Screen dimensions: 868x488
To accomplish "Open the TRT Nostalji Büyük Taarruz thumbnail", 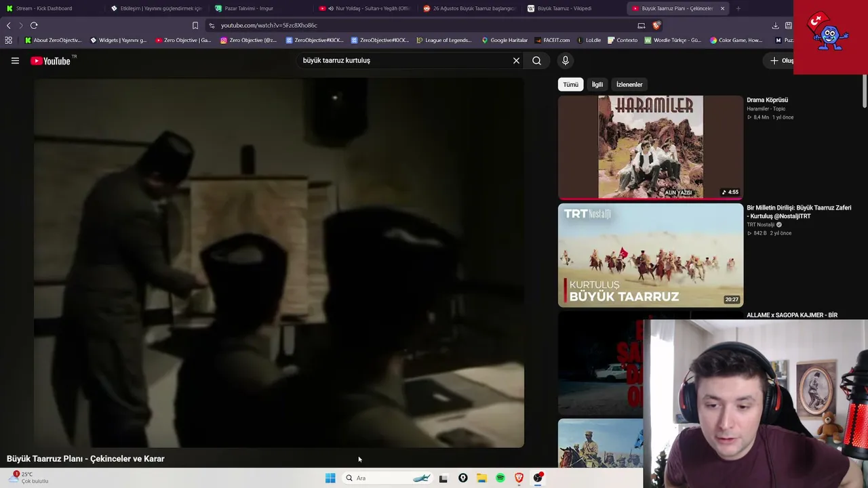I will pyautogui.click(x=650, y=255).
